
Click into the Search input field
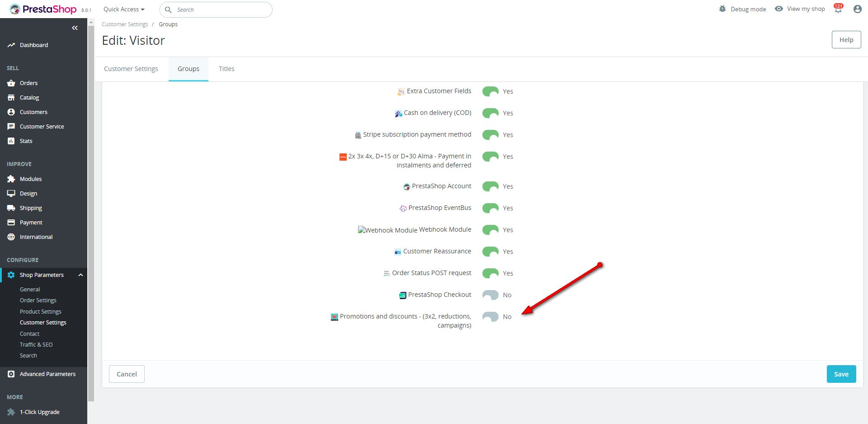[x=216, y=10]
